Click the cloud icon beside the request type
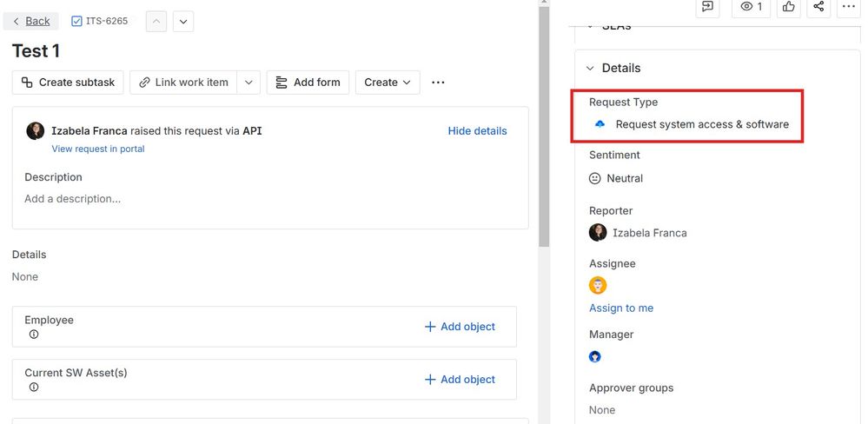Viewport: 868px width, 424px height. click(600, 124)
